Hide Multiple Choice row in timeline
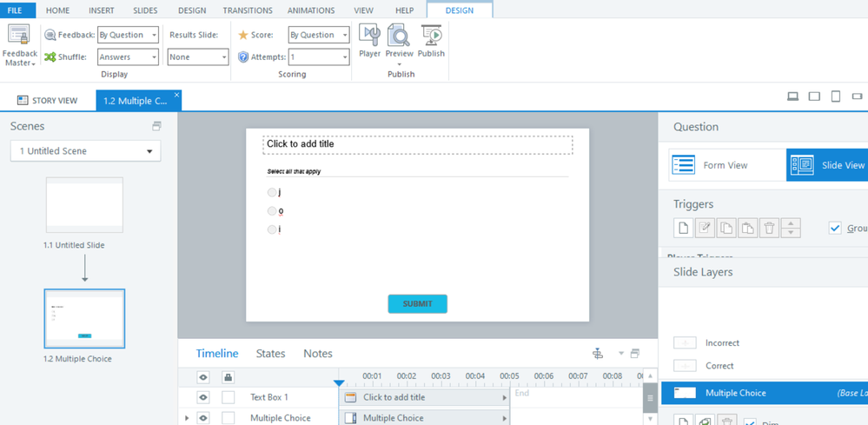 [x=203, y=418]
